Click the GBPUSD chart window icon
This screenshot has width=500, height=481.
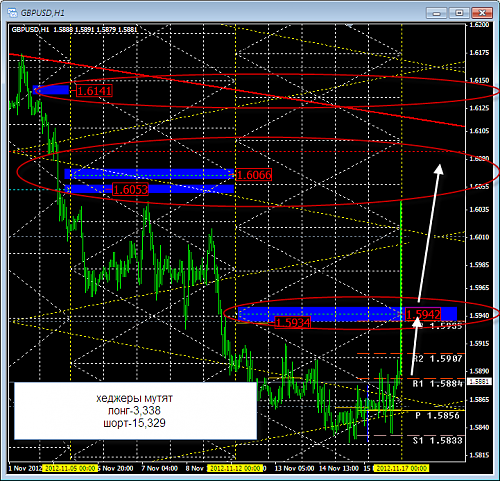(12, 13)
